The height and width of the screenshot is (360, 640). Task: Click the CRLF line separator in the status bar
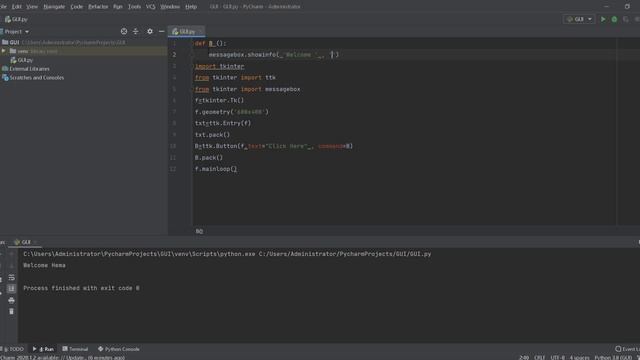coord(539,358)
